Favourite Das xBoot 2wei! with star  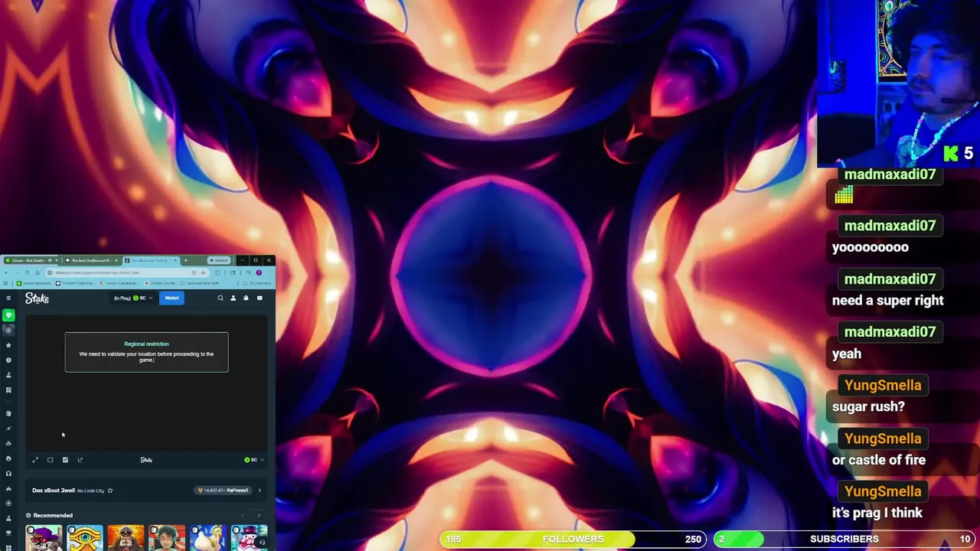[110, 491]
